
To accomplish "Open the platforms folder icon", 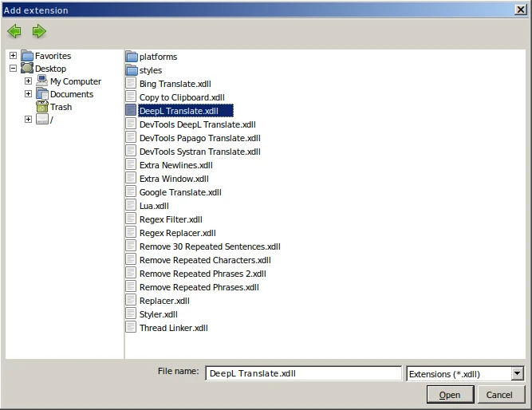I will pyautogui.click(x=132, y=57).
